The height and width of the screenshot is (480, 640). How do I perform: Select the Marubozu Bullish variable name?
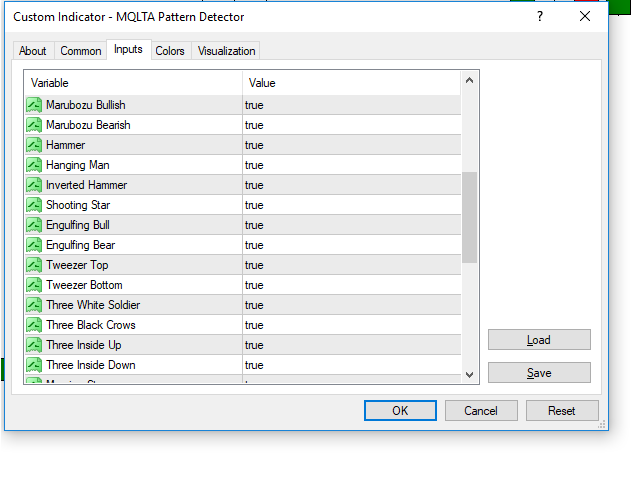tap(86, 105)
